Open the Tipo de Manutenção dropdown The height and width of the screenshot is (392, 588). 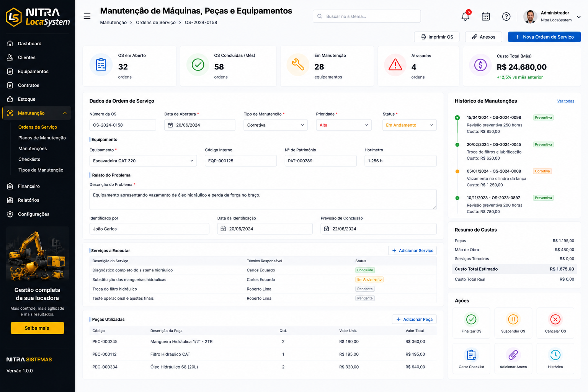[x=276, y=125]
